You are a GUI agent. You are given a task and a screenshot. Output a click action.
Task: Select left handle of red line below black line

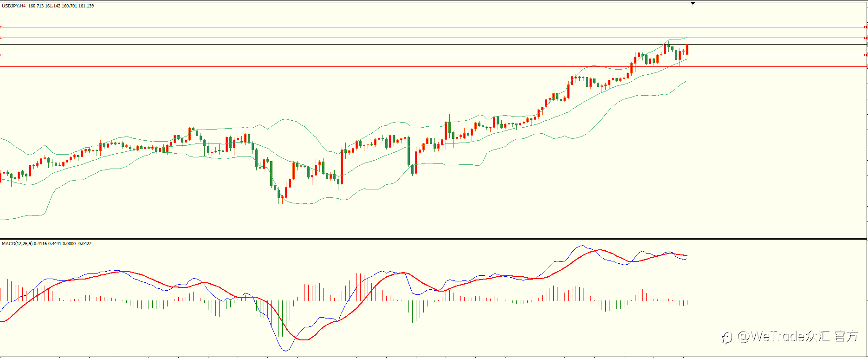[1, 55]
